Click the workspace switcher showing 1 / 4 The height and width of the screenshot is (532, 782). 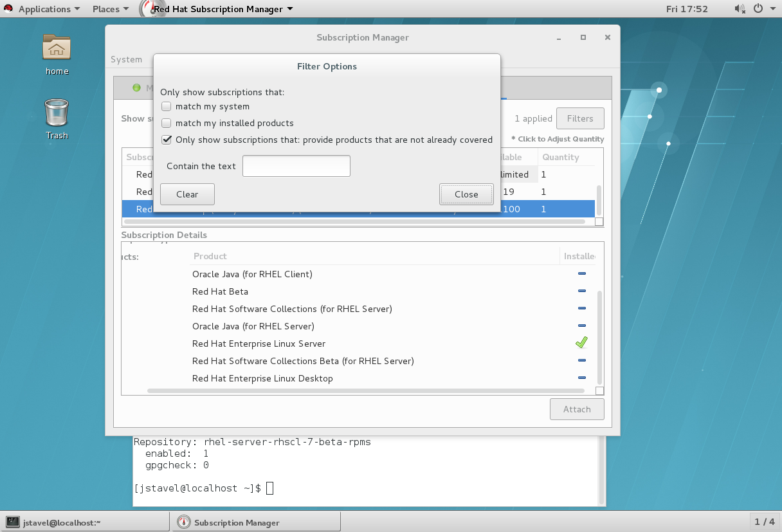pos(765,522)
